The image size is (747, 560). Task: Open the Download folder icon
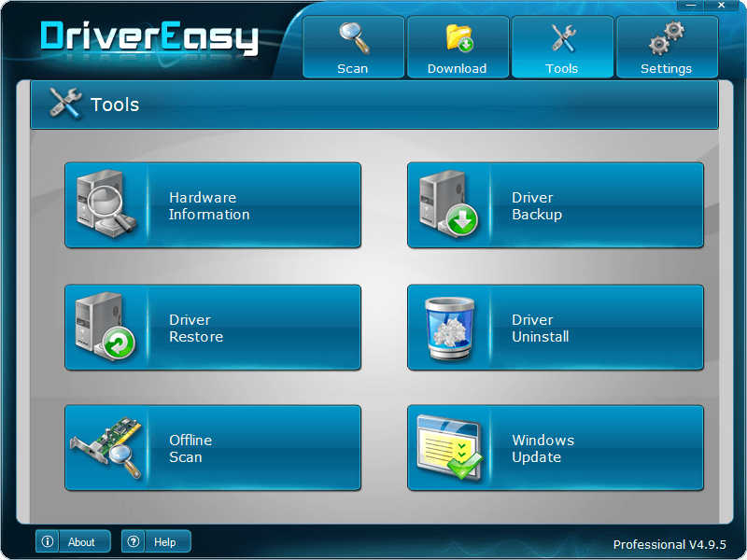(x=458, y=35)
